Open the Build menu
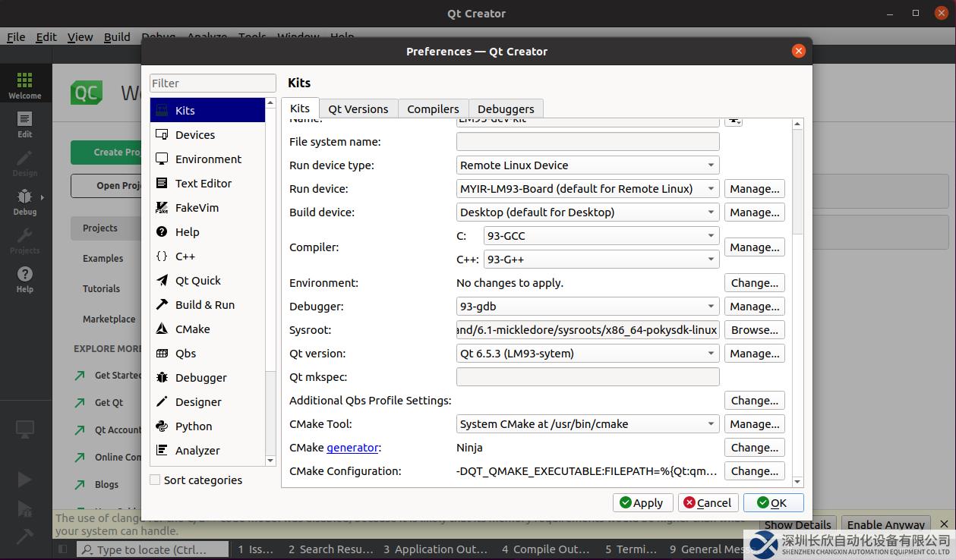The width and height of the screenshot is (956, 560). [x=117, y=36]
